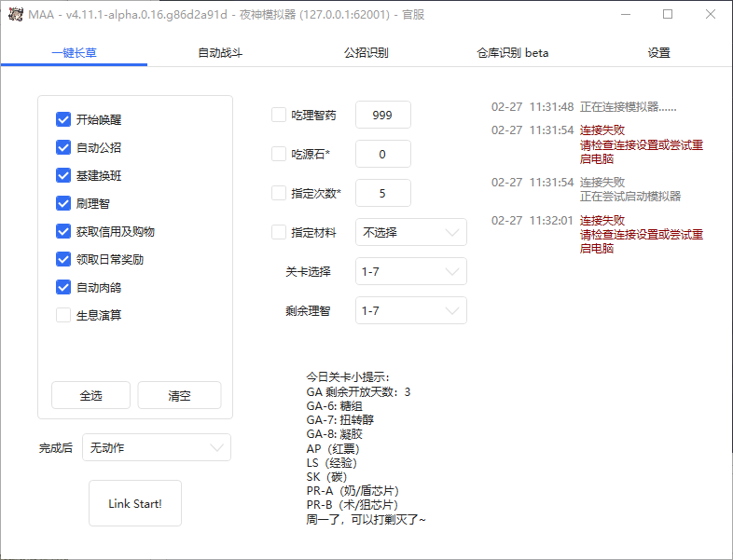Toggle the 基建换班 checkbox

click(63, 175)
